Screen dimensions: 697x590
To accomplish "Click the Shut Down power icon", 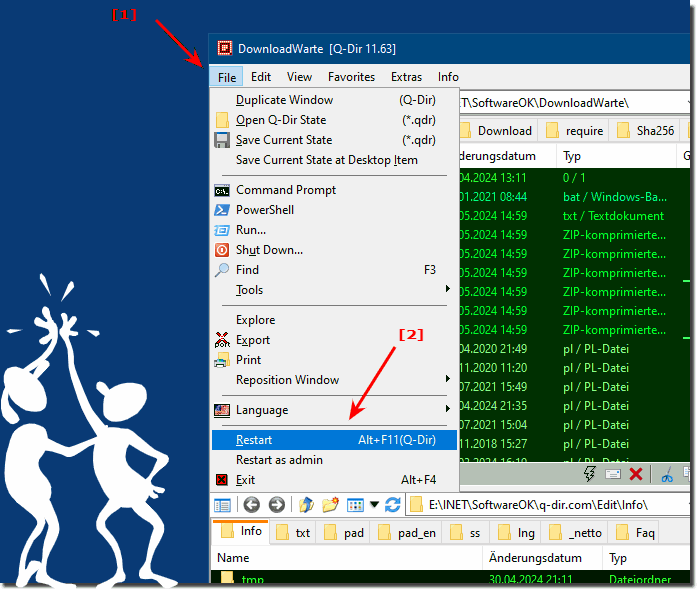I will [x=222, y=250].
